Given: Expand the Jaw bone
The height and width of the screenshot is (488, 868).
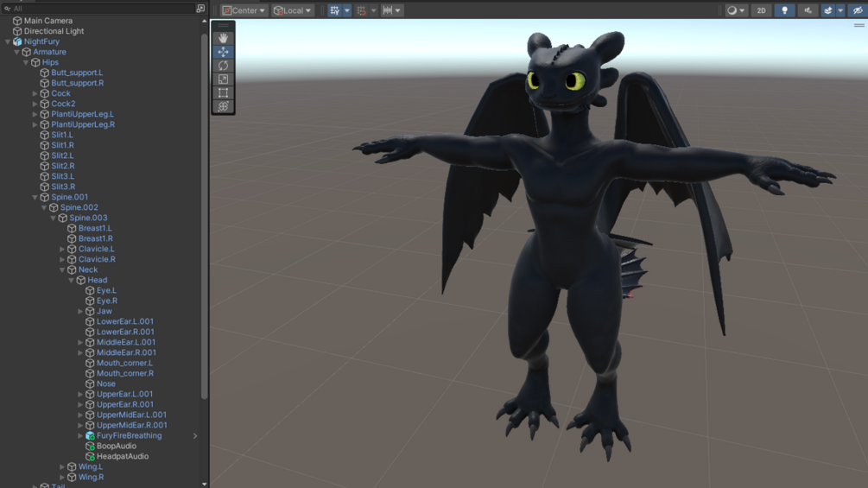Looking at the screenshot, I should (80, 311).
